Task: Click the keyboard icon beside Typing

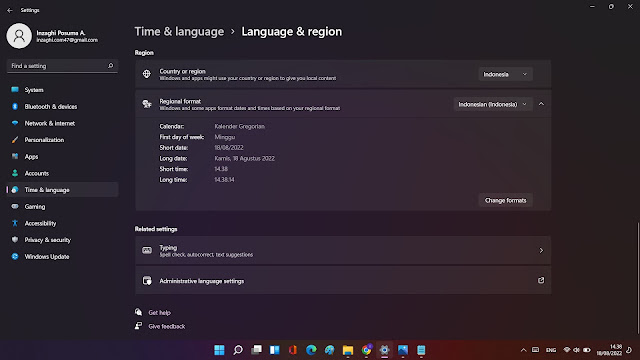Action: click(147, 250)
